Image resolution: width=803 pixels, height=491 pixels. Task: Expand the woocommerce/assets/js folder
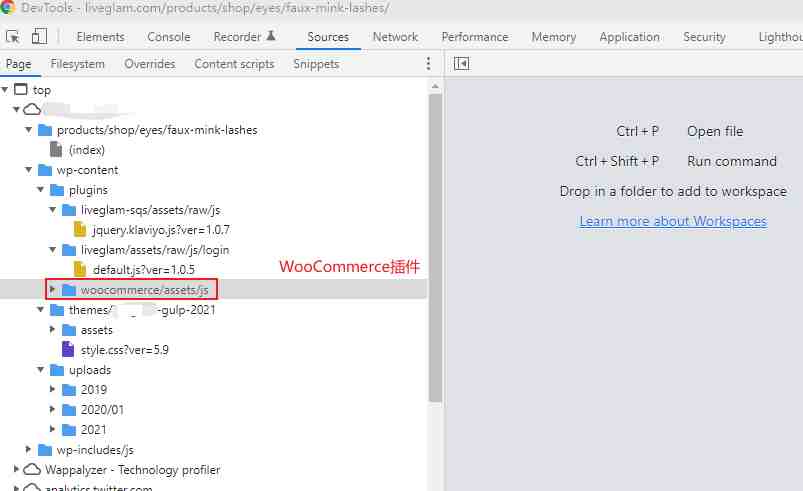pyautogui.click(x=53, y=290)
